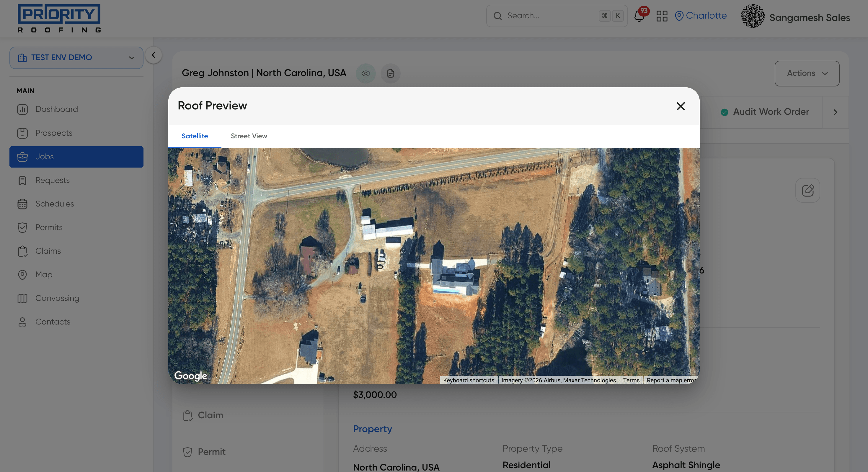The height and width of the screenshot is (472, 868).
Task: Switch to the Street View tab
Action: pos(249,136)
